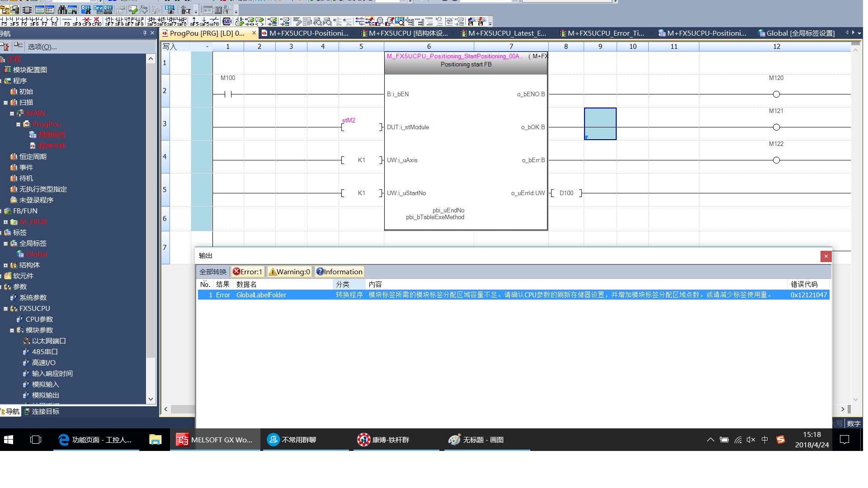
Task: Toggle the Information filter in output
Action: pyautogui.click(x=339, y=272)
